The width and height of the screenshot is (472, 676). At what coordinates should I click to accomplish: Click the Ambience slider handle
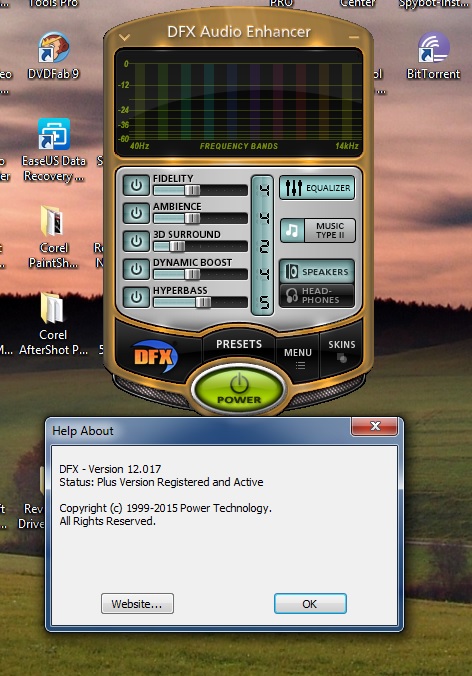[192, 218]
